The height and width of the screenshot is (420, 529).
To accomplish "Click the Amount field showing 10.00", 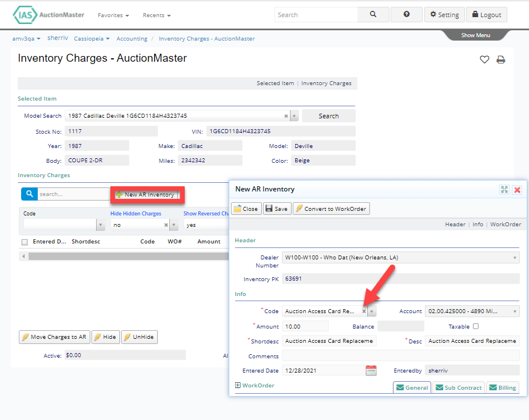I will [305, 326].
